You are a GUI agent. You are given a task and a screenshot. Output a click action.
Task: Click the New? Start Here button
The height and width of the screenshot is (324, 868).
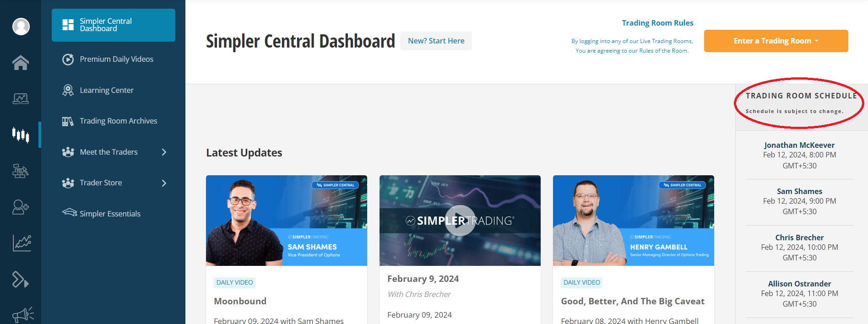pyautogui.click(x=436, y=41)
